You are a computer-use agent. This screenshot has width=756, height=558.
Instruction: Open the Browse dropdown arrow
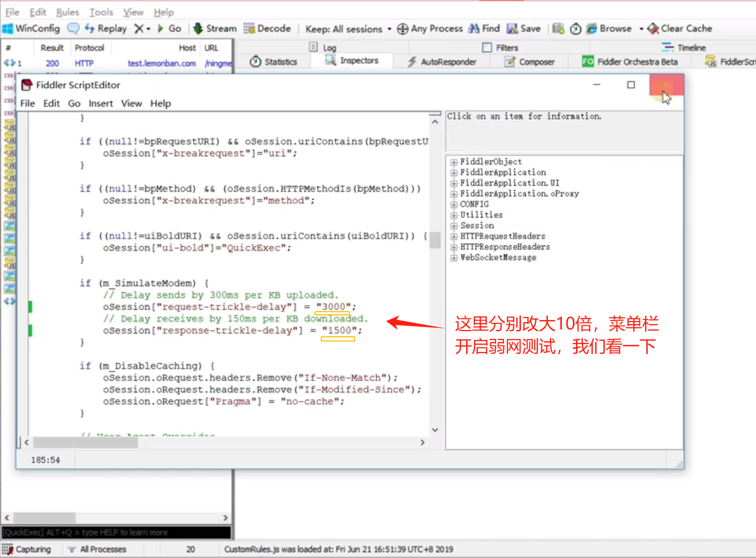pyautogui.click(x=641, y=29)
